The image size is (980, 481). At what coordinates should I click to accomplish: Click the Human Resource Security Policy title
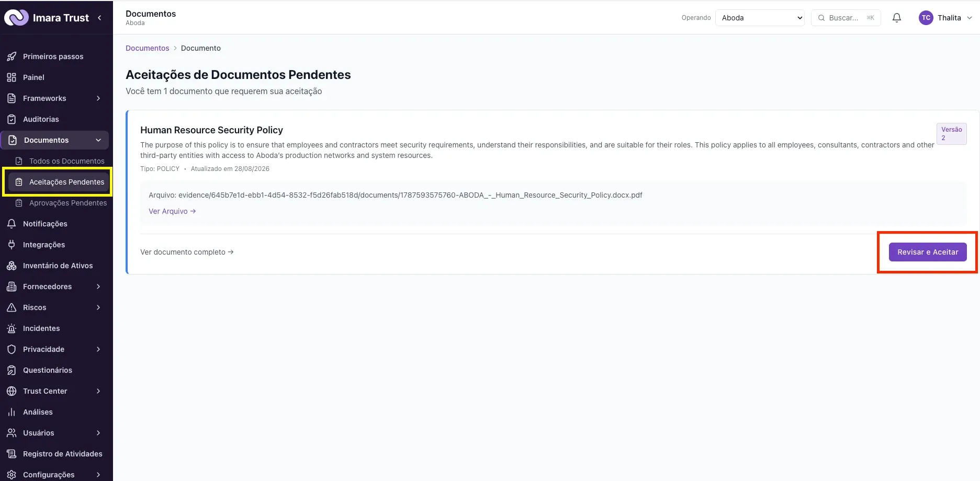[x=211, y=130]
